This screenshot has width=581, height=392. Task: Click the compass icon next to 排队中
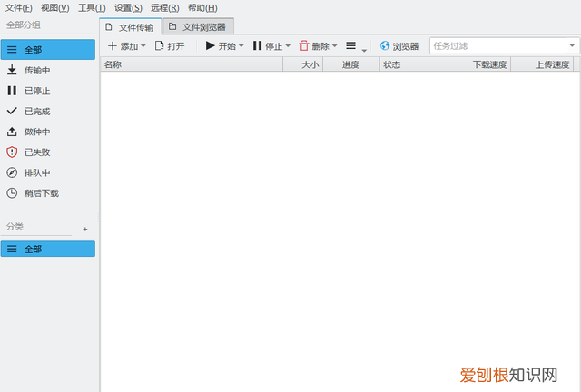tap(12, 172)
